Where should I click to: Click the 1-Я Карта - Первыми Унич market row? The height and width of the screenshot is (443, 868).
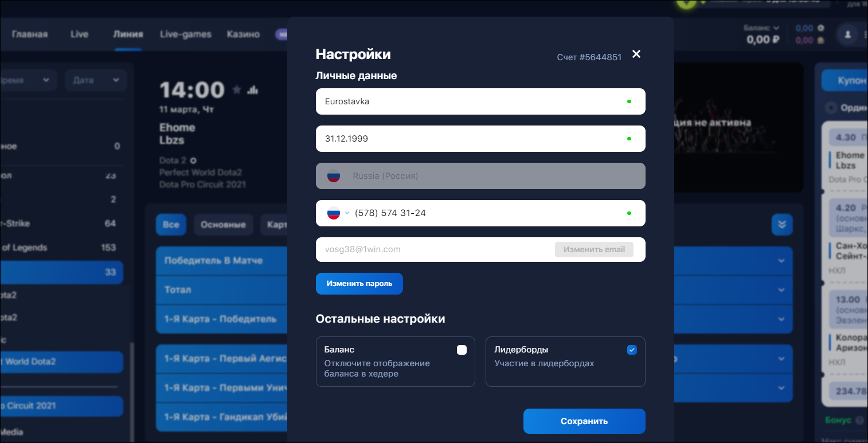coord(221,388)
